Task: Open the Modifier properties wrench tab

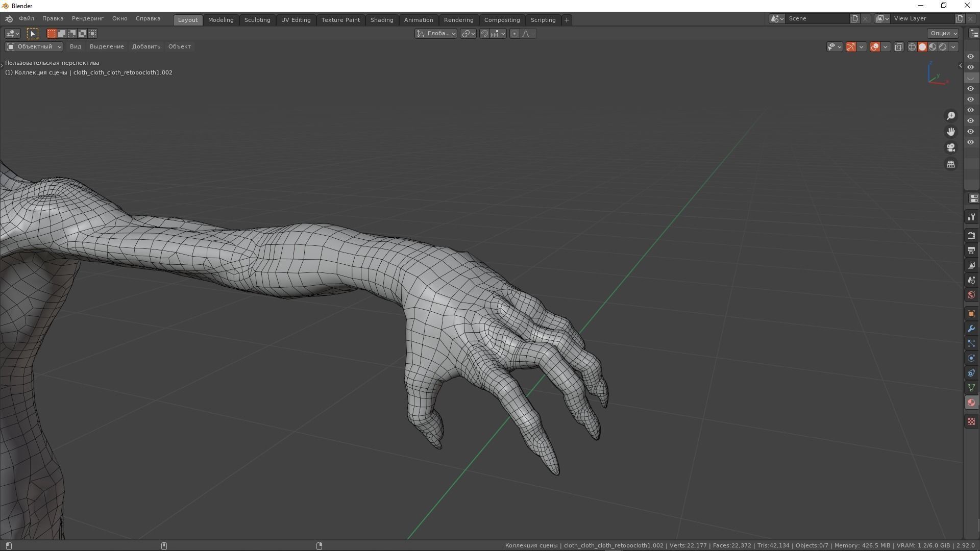Action: [x=971, y=329]
